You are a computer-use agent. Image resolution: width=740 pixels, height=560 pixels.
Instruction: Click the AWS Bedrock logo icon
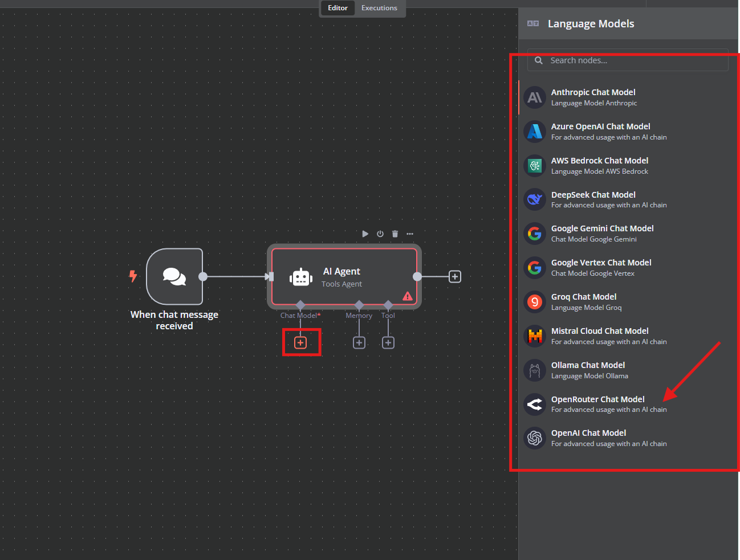coord(535,166)
